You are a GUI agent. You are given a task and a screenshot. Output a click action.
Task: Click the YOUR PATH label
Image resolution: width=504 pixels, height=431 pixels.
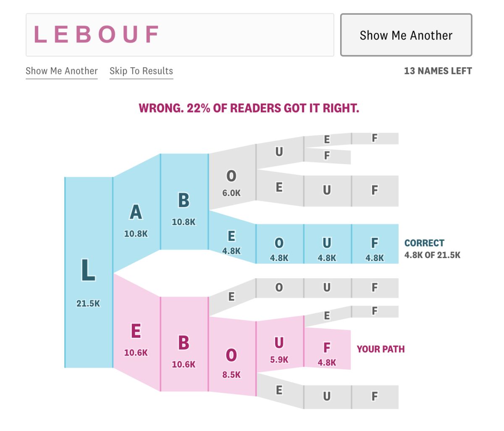click(381, 349)
